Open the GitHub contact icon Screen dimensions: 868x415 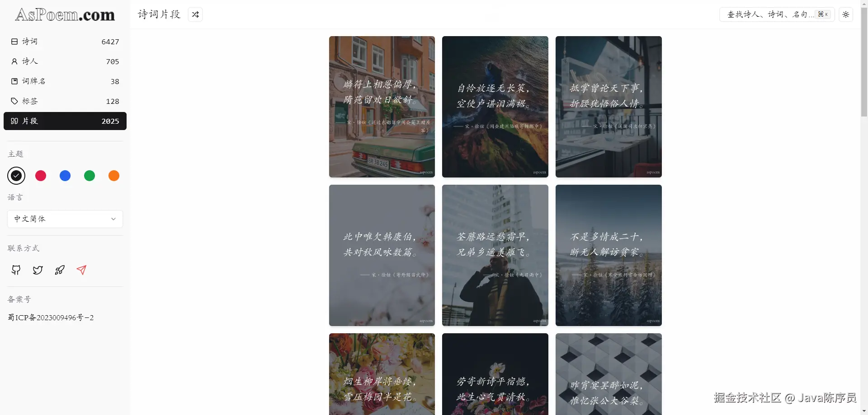click(16, 270)
